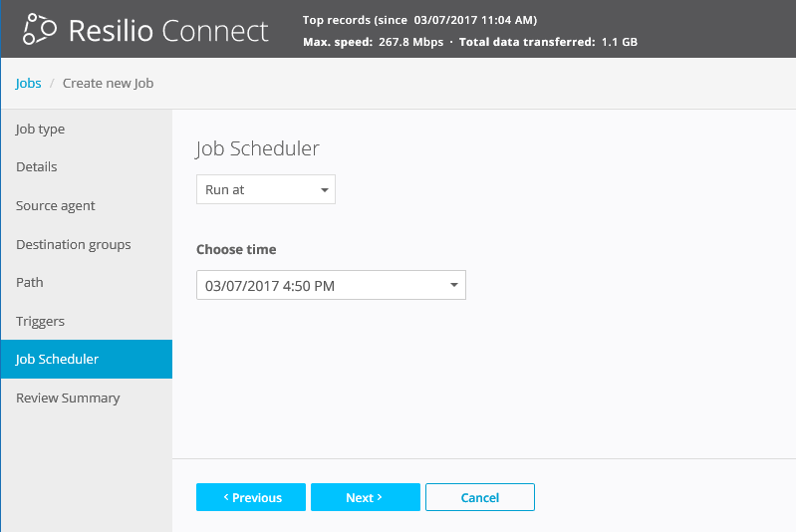
Task: Click the Resilio Connect logo icon
Action: pyautogui.click(x=39, y=30)
